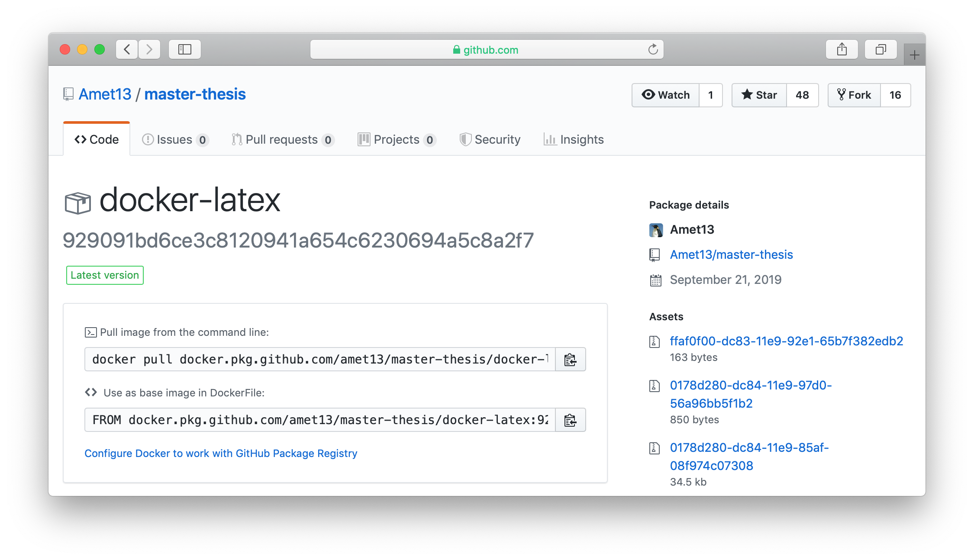
Task: Click the Watch toggle button
Action: coord(665,95)
